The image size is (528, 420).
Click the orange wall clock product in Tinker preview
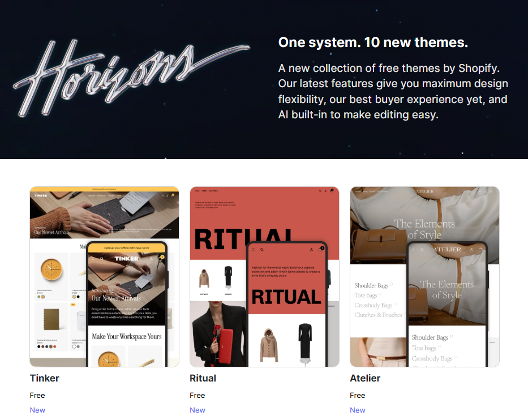[x=51, y=269]
